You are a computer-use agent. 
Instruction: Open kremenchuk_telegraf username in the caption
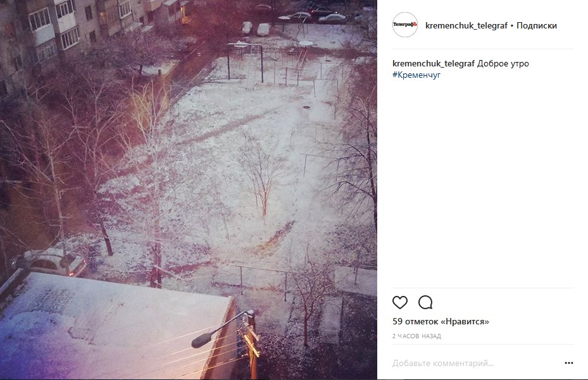point(434,63)
